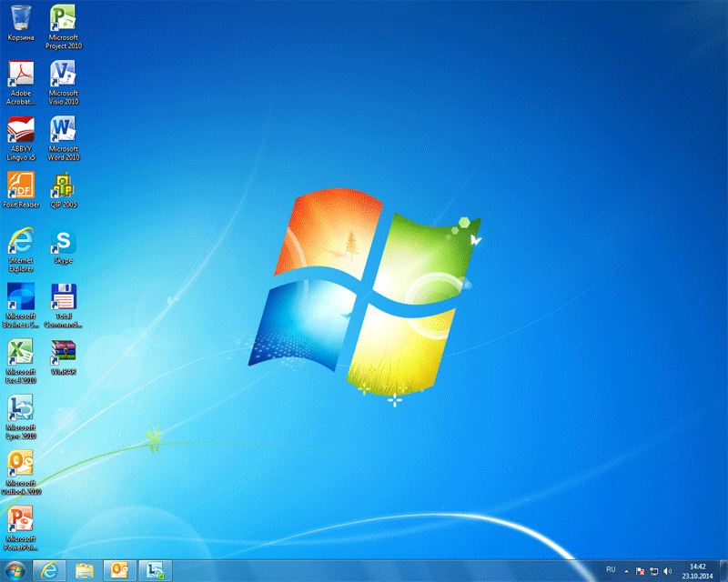Show hidden tray icons arrow

point(626,571)
